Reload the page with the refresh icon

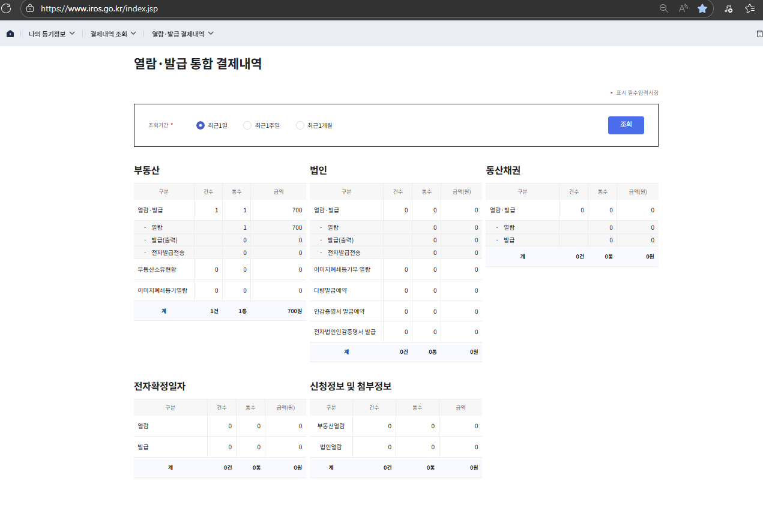pyautogui.click(x=7, y=8)
